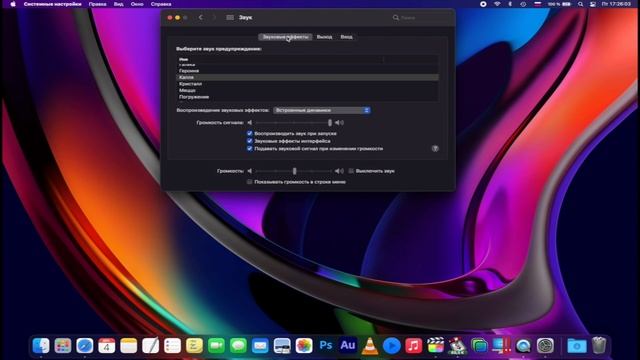The image size is (640, 360).
Task: Switch to the Input (Вход) tab
Action: point(347,37)
